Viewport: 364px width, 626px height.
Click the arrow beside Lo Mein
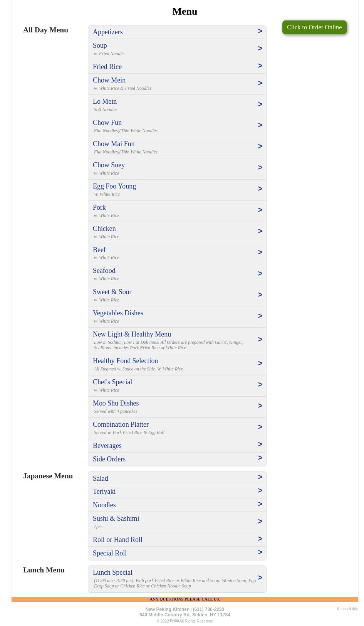(260, 104)
